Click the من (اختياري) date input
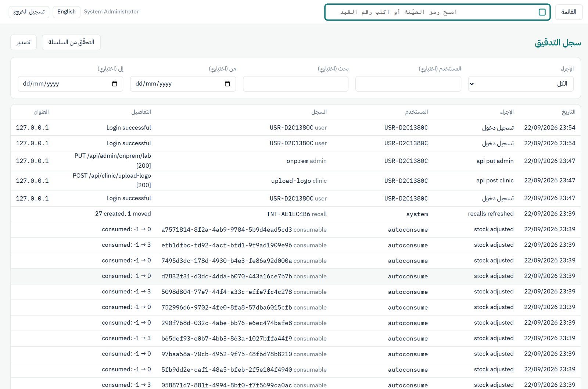 [183, 84]
